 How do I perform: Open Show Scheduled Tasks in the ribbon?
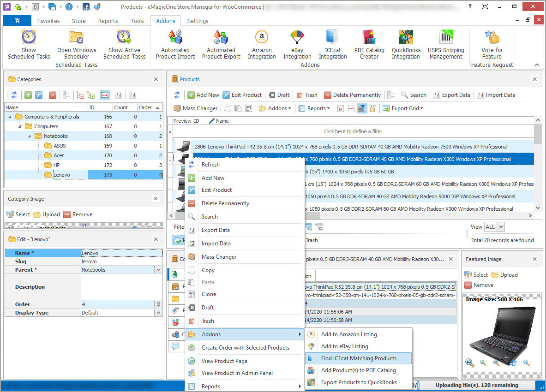29,45
